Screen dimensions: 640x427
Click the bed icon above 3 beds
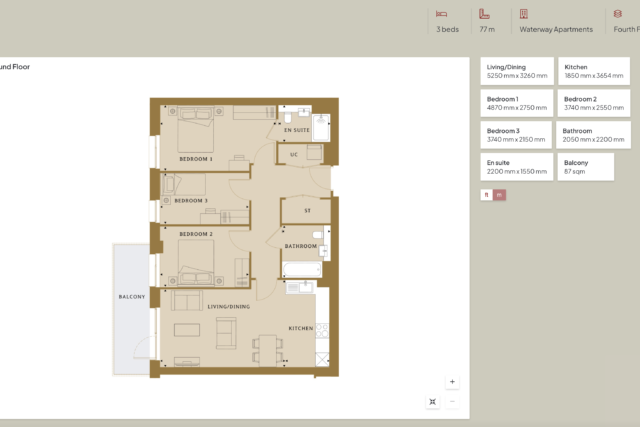442,14
